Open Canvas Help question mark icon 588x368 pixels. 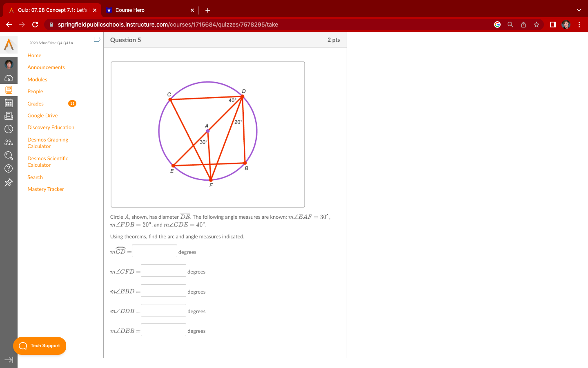(9, 168)
